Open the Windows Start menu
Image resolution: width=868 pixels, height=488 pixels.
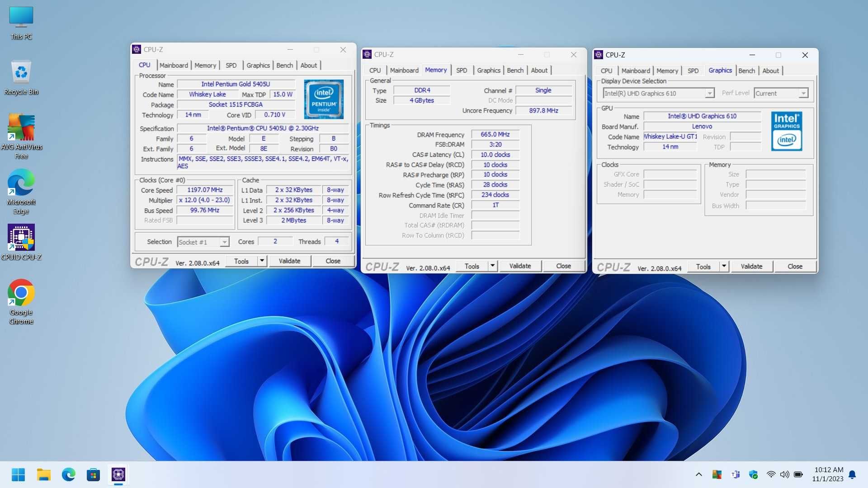pos(18,474)
